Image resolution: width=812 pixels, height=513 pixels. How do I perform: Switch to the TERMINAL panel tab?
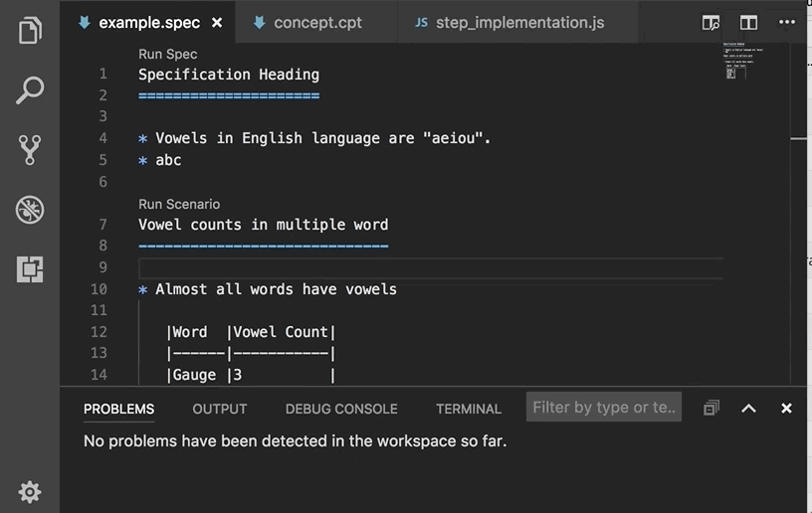469,409
